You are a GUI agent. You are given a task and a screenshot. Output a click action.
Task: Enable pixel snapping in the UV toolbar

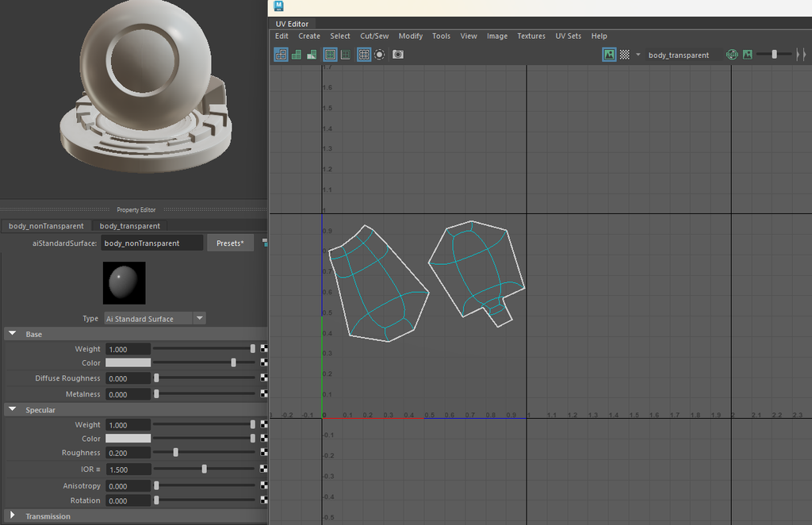click(x=345, y=54)
